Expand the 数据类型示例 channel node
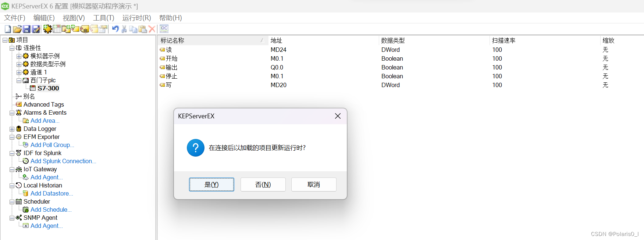The width and height of the screenshot is (644, 240). 19,64
